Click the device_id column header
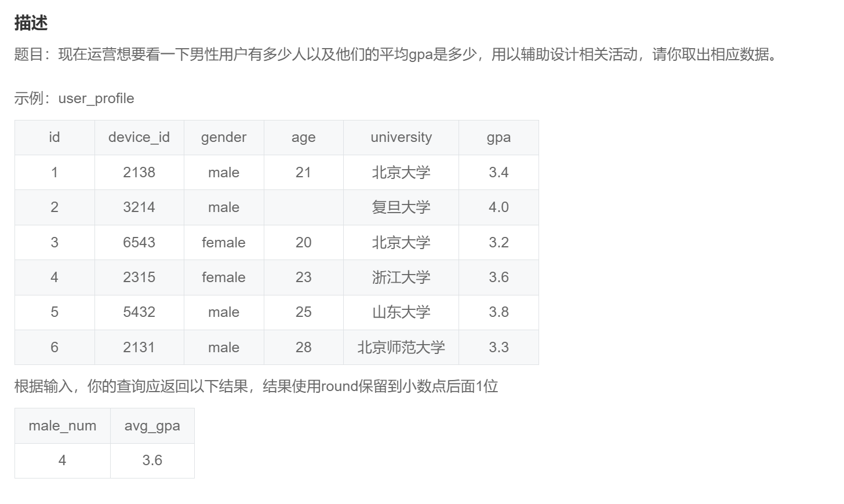This screenshot has width=844, height=504. (x=139, y=137)
